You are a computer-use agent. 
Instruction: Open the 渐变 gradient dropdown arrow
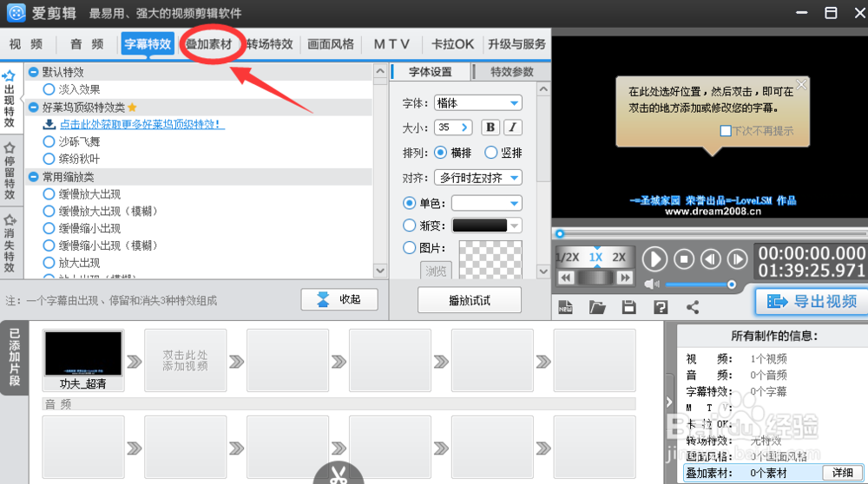point(515,226)
